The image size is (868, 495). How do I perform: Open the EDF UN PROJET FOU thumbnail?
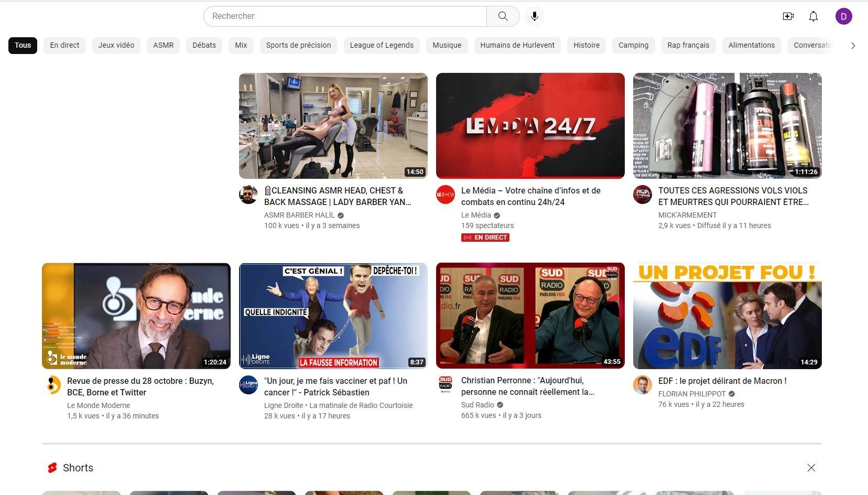tap(728, 316)
